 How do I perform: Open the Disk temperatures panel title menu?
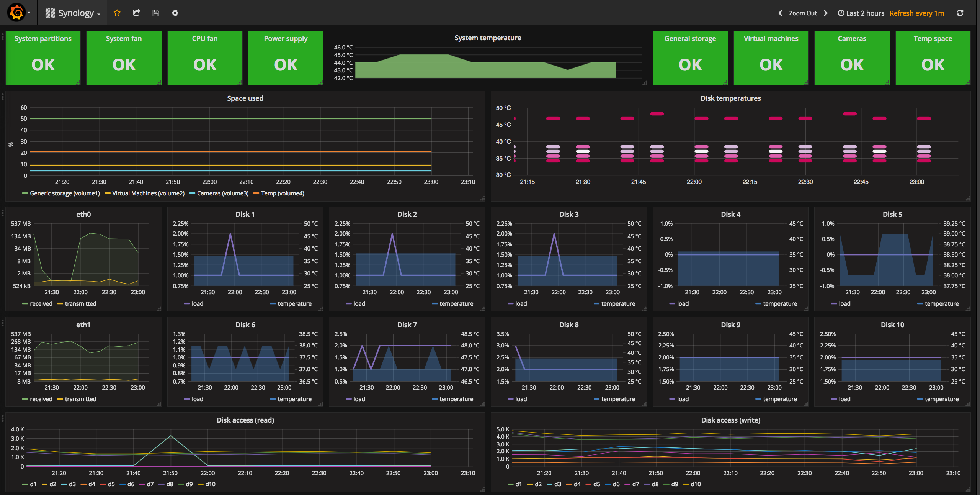730,98
